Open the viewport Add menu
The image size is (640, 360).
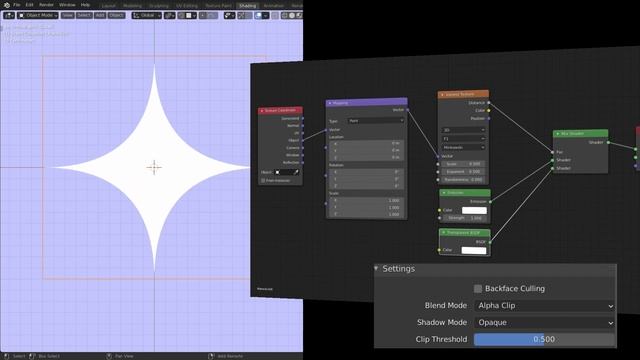tap(100, 16)
